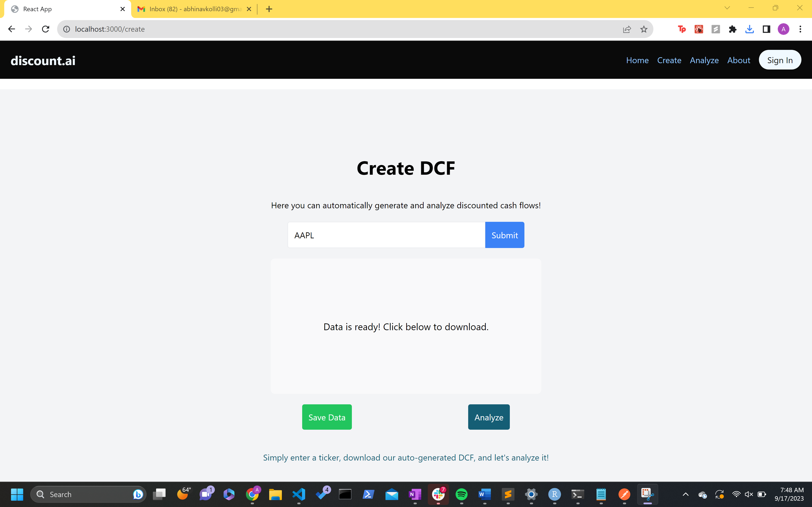
Task: Open the Chrome extensions puzzle icon
Action: 732,29
